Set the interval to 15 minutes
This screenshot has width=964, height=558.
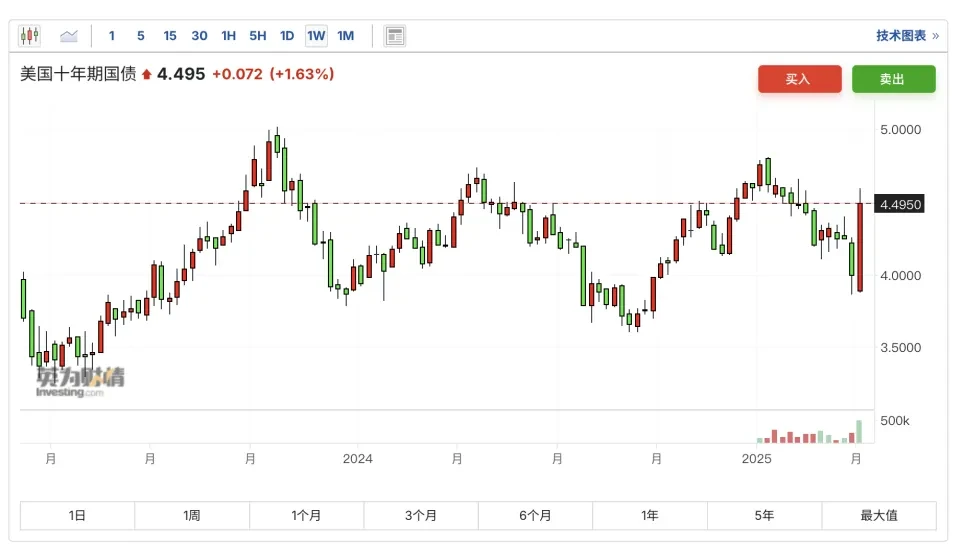point(170,36)
